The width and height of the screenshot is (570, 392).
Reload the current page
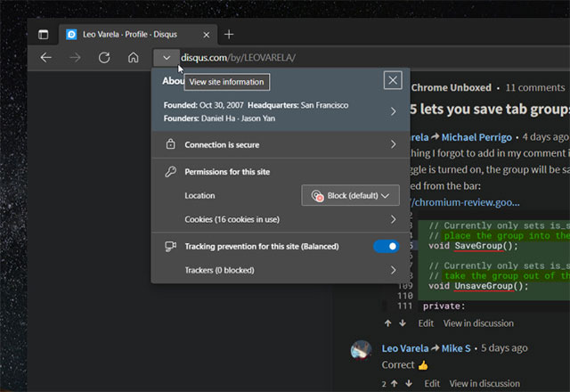(104, 58)
